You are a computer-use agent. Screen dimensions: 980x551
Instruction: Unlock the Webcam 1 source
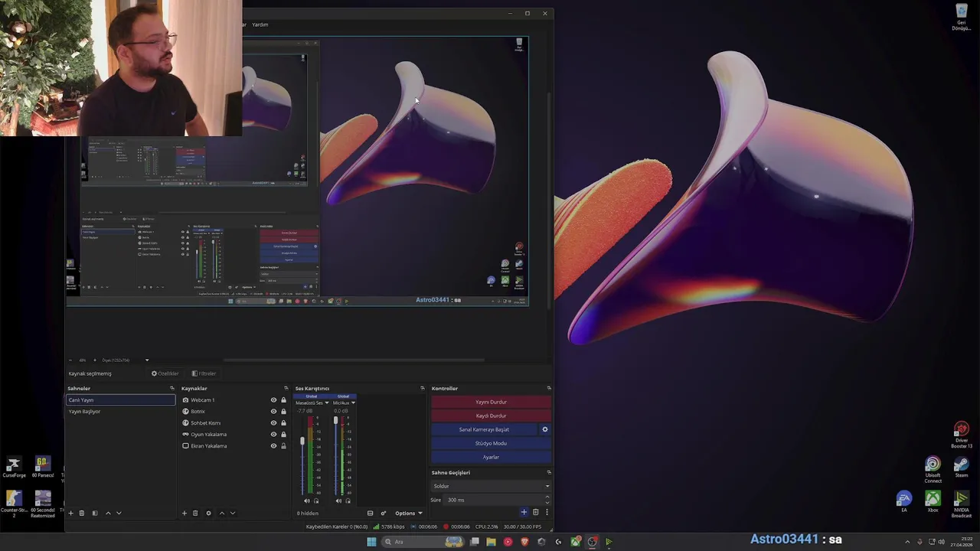coord(283,400)
